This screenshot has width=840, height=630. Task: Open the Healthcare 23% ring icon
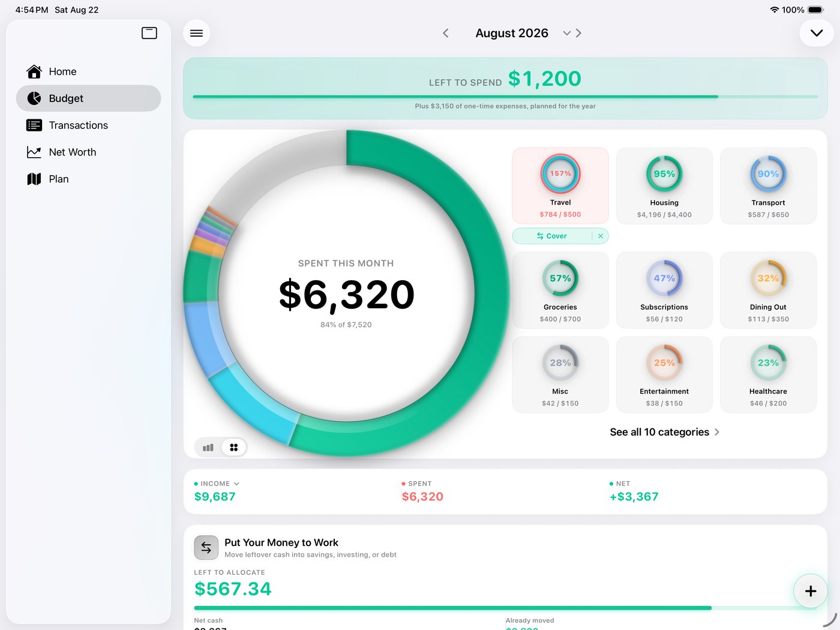click(768, 362)
